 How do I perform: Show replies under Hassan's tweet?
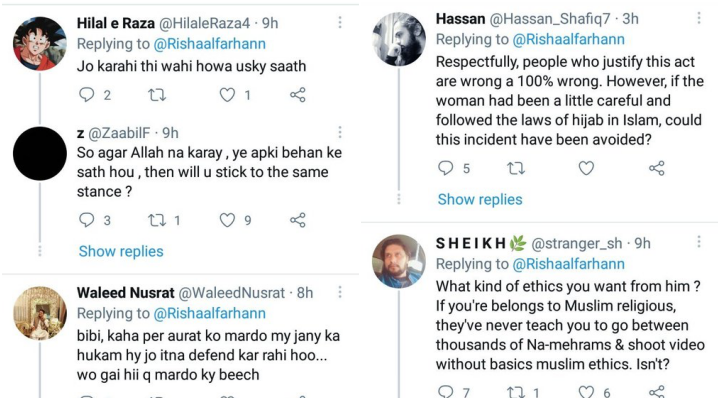[480, 199]
